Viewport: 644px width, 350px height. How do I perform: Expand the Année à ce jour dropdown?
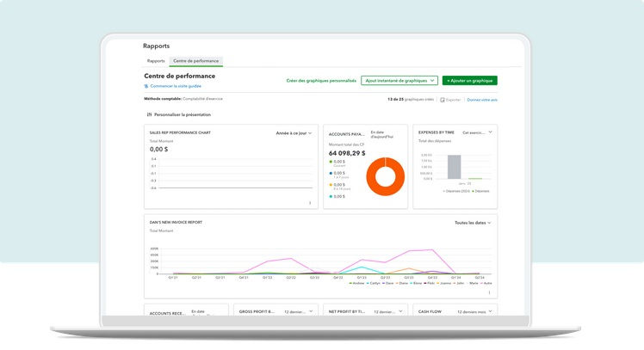click(294, 133)
